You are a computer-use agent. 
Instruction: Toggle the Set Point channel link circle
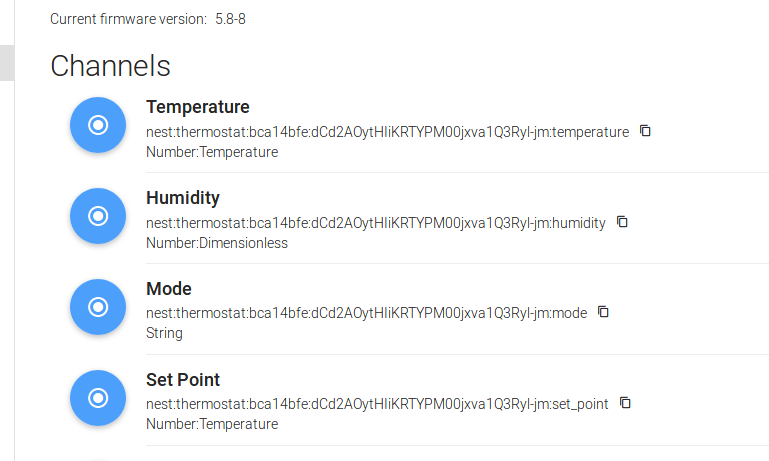[98, 397]
